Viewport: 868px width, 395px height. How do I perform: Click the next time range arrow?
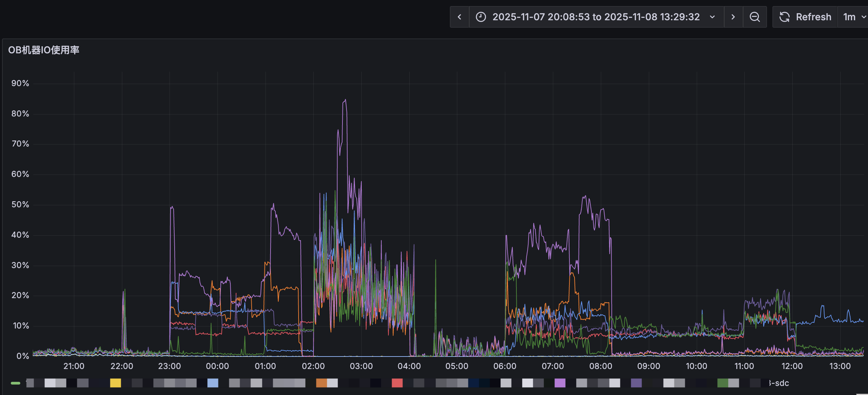tap(733, 17)
